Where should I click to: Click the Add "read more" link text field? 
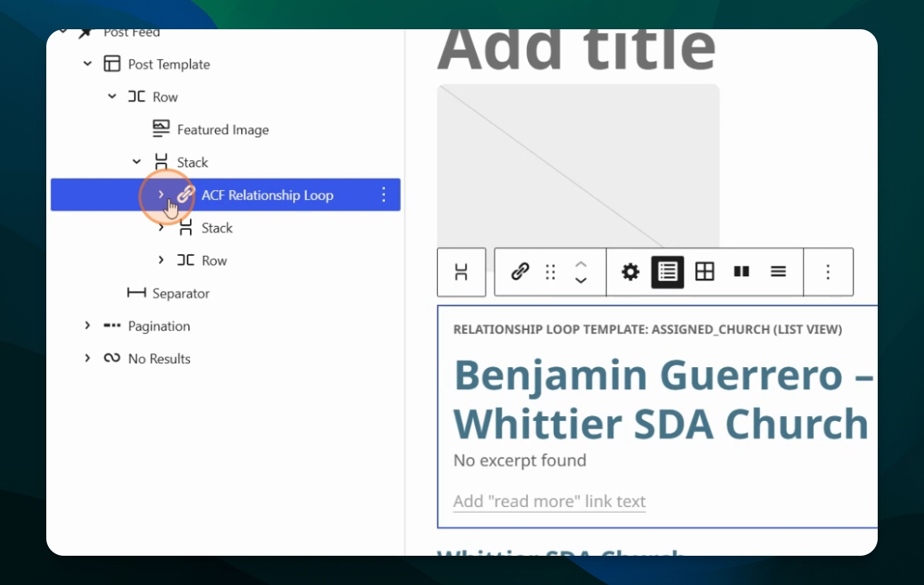pos(549,501)
